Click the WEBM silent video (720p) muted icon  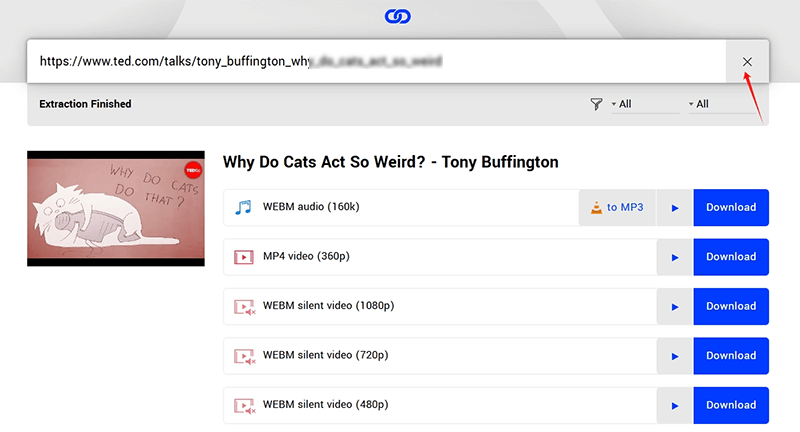pyautogui.click(x=244, y=356)
